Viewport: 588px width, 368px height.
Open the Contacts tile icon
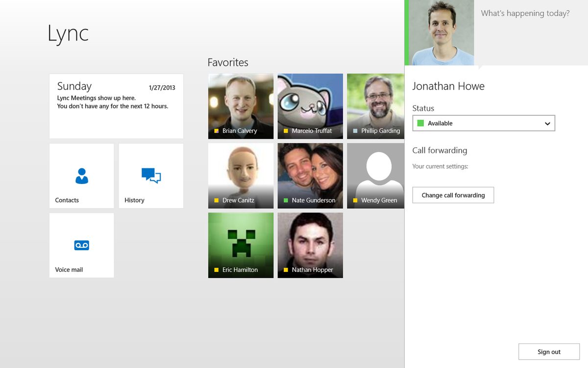pyautogui.click(x=82, y=176)
